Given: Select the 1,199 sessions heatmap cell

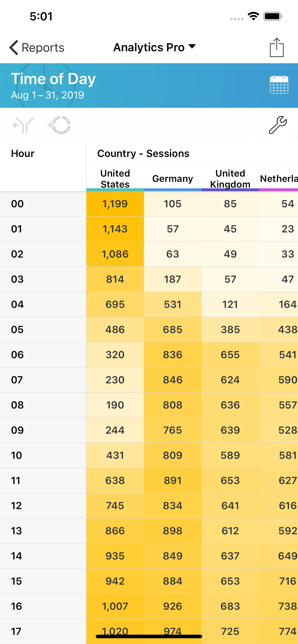Looking at the screenshot, I should click(x=115, y=204).
